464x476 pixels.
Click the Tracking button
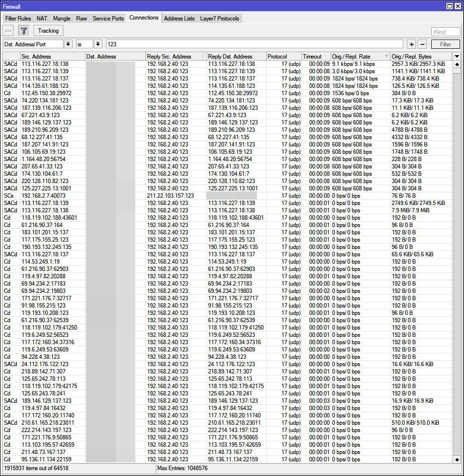[x=48, y=31]
